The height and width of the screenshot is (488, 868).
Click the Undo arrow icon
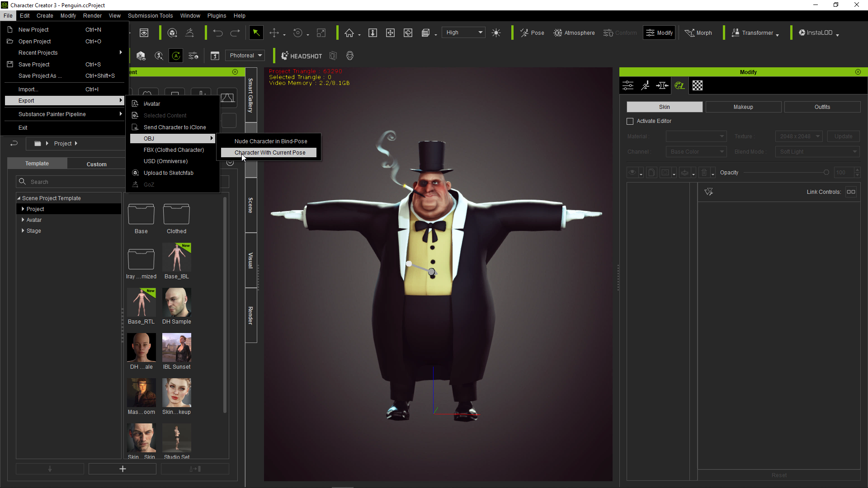218,33
